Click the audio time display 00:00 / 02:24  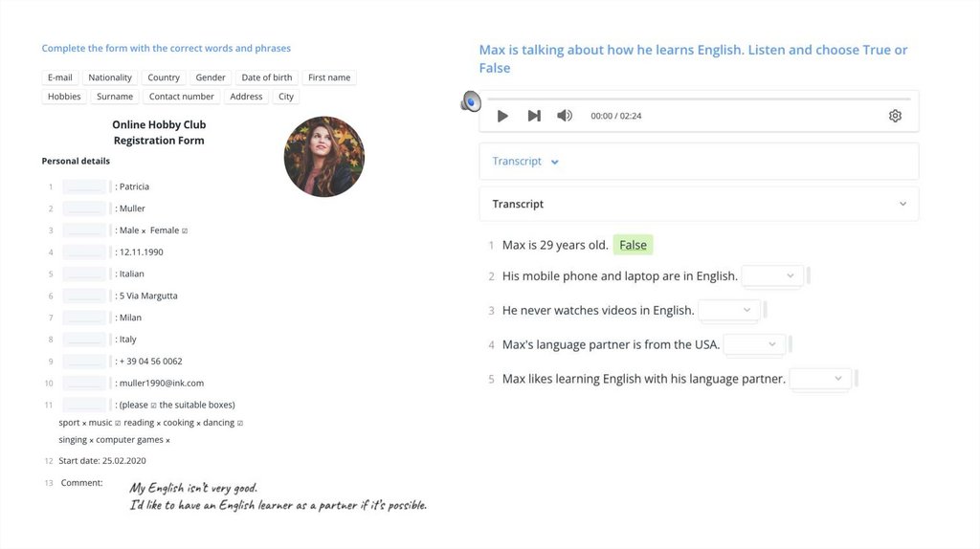click(616, 116)
